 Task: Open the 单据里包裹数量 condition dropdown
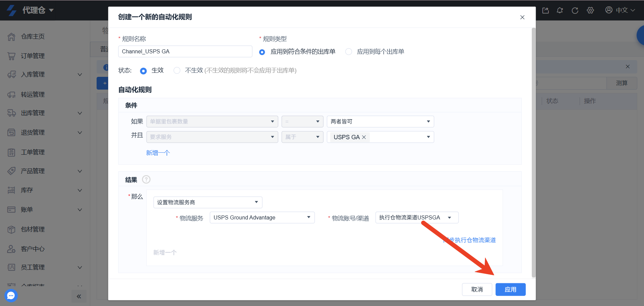[x=212, y=121]
